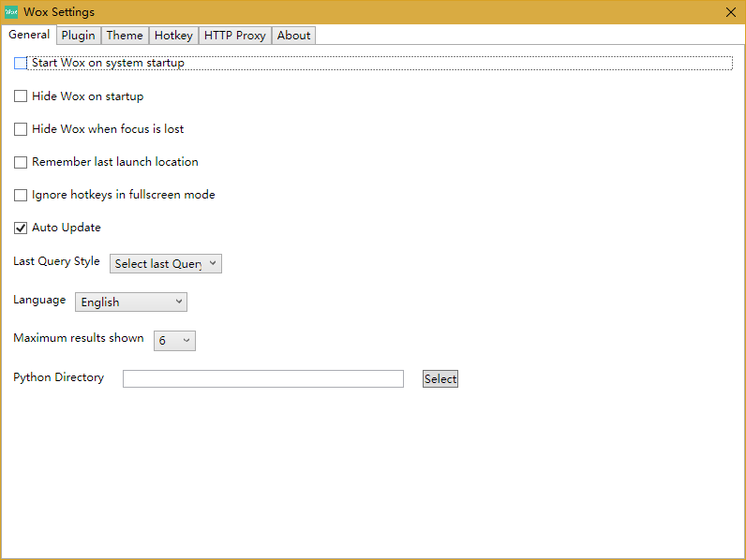Click the Maximum results shown label

tap(79, 338)
